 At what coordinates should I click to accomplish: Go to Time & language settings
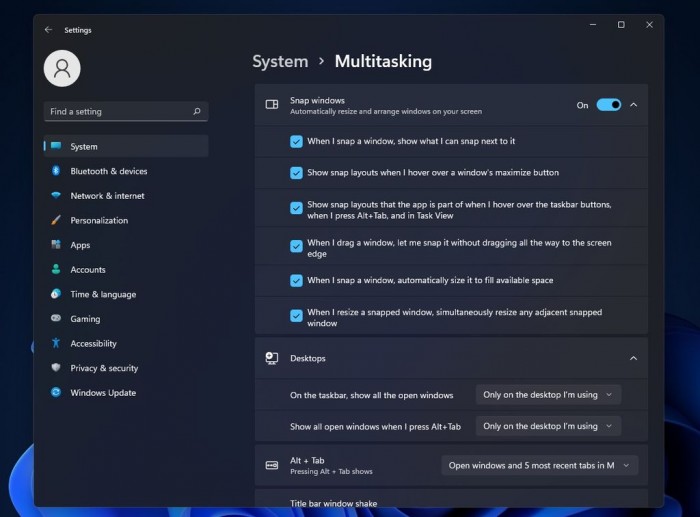pyautogui.click(x=102, y=294)
